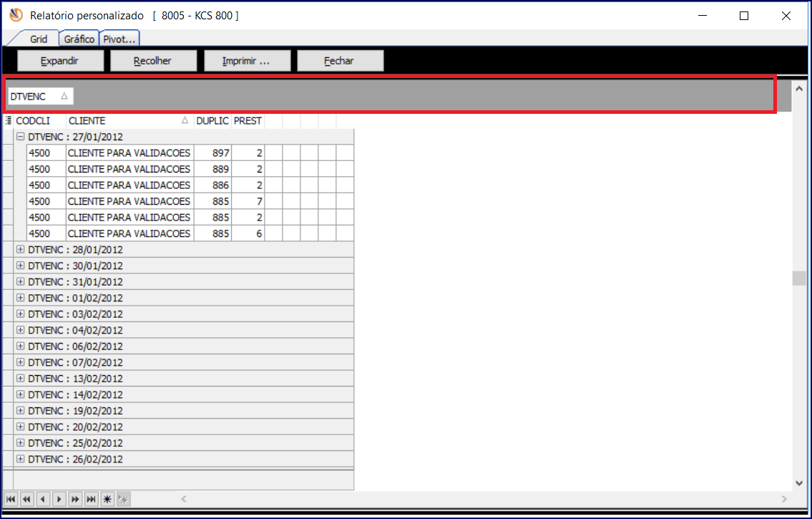Click the horizontal scrollbar right arrow

[x=784, y=500]
